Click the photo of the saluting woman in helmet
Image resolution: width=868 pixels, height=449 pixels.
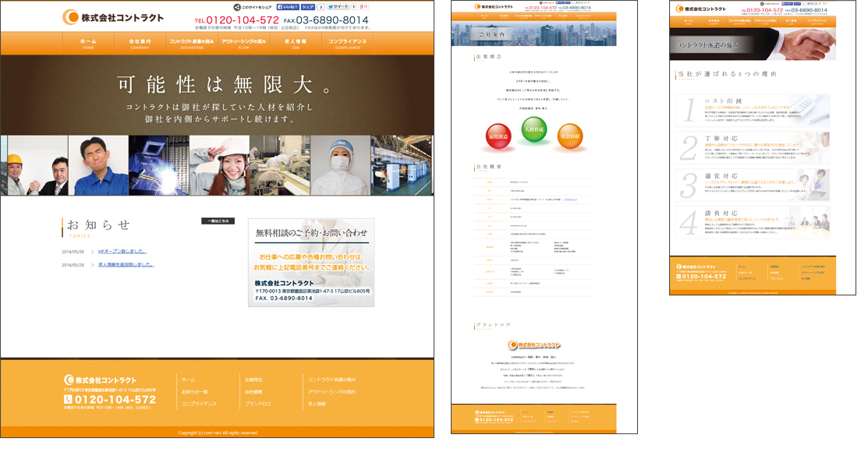tap(219, 165)
